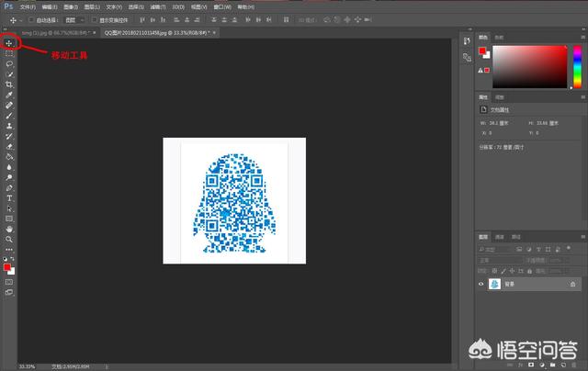The image size is (588, 371).
Task: Enable the Auto-Select checkbox
Action: 31,20
